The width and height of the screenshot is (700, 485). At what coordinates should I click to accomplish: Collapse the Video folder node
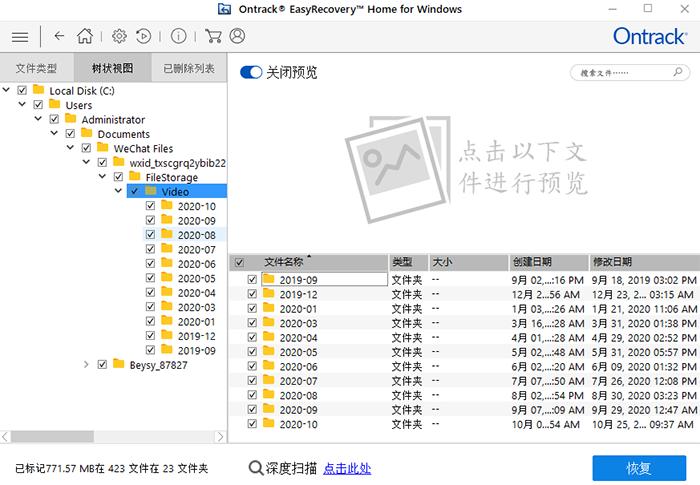pos(120,191)
